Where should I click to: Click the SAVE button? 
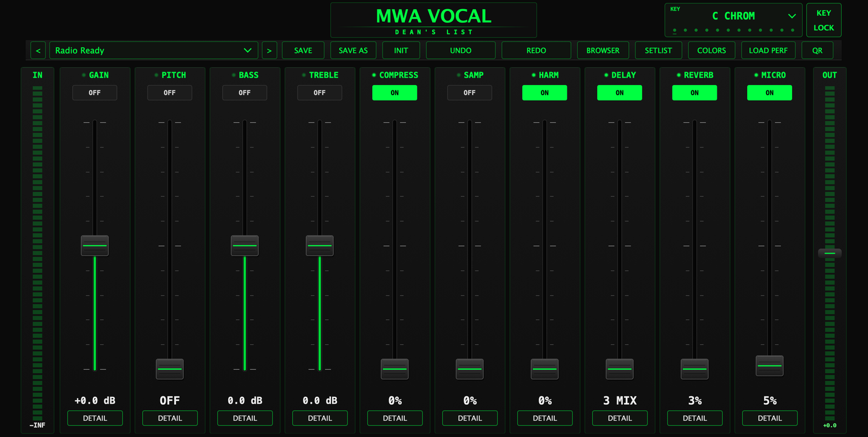pyautogui.click(x=303, y=50)
